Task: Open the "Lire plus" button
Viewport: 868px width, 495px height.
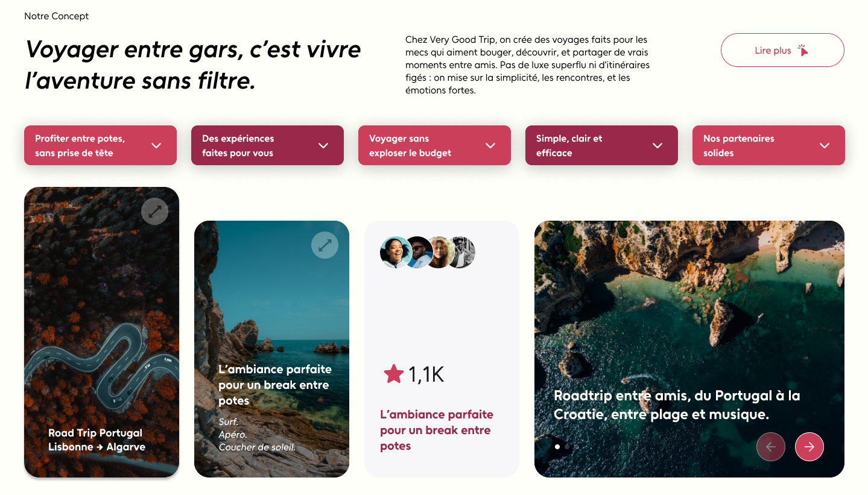Action: (782, 50)
